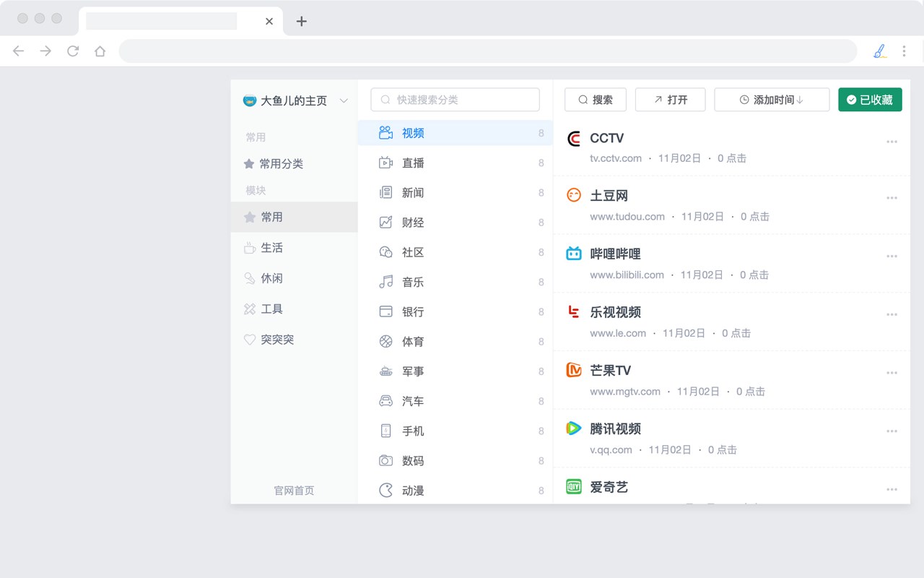Click the browser address bar
924x578 pixels.
click(x=488, y=51)
